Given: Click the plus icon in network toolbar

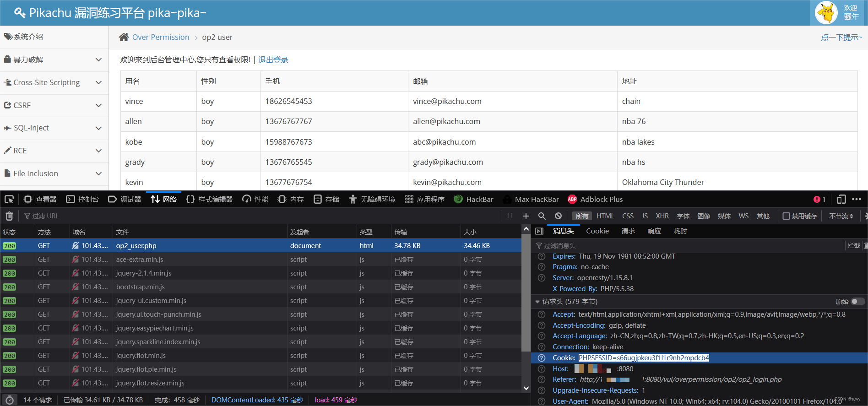Looking at the screenshot, I should point(526,216).
